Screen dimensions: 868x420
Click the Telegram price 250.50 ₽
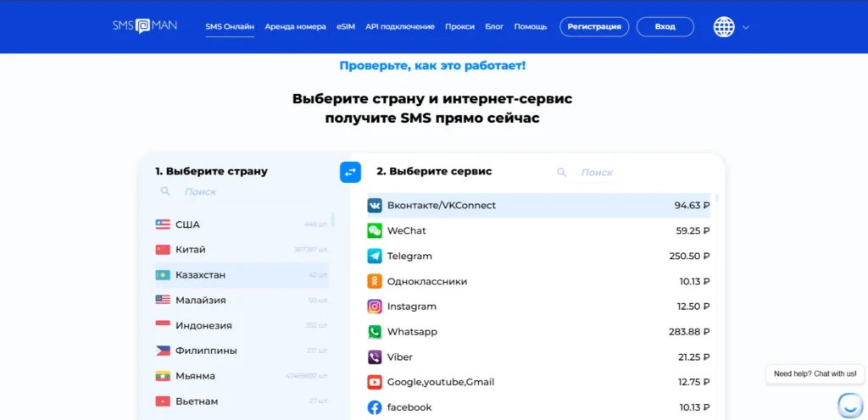point(689,257)
